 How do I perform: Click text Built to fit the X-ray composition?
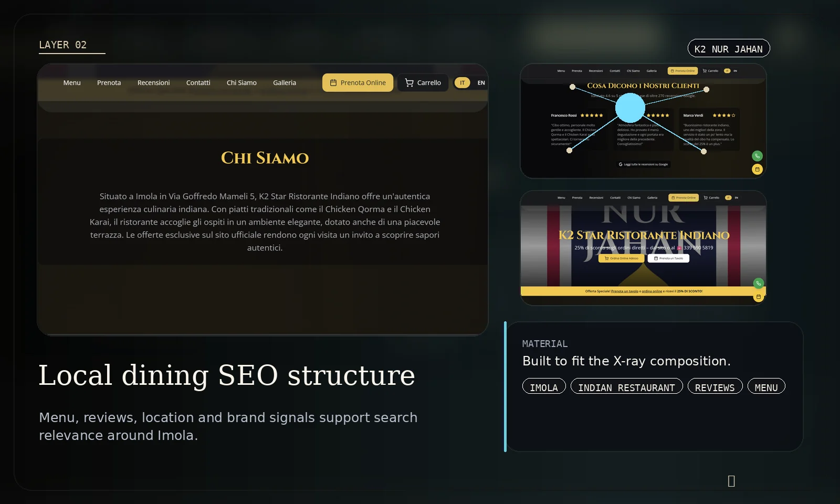click(626, 361)
